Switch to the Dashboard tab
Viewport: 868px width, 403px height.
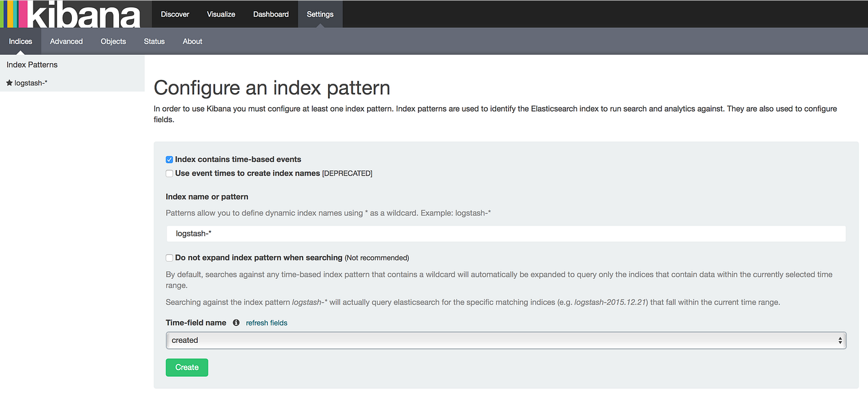(x=271, y=14)
